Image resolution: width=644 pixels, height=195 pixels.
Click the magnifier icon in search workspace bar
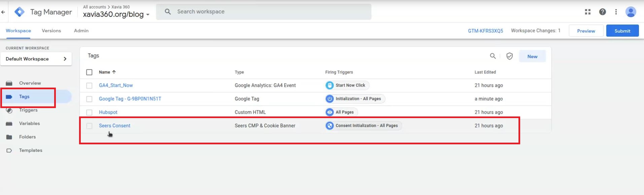[168, 12]
